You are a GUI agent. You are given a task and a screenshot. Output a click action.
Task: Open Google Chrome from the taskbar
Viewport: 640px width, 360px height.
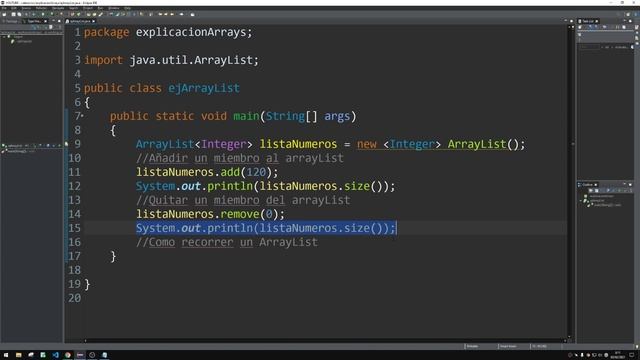68,355
